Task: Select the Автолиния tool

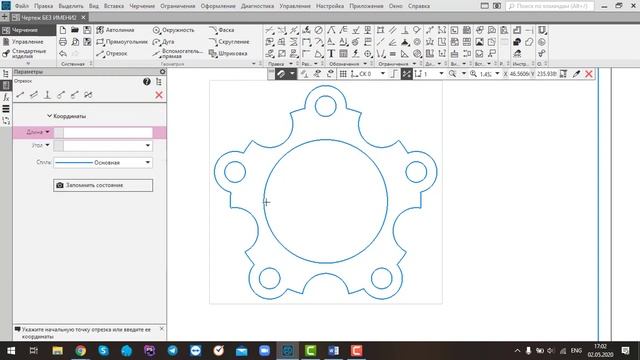Action: [x=116, y=30]
